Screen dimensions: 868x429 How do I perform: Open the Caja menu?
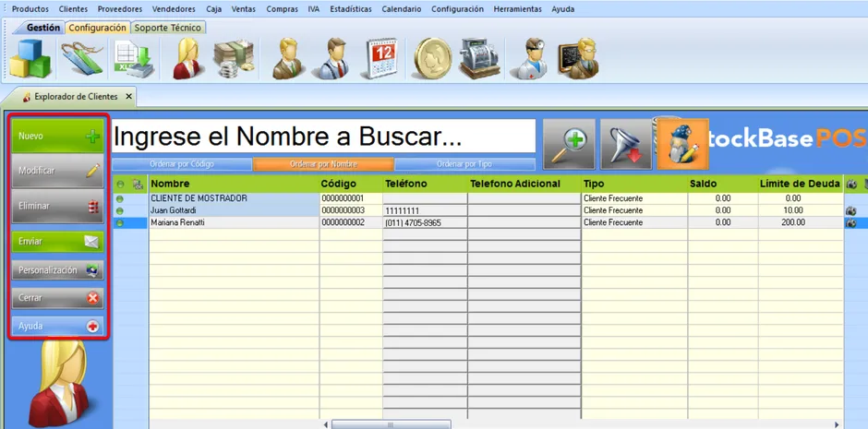[213, 9]
